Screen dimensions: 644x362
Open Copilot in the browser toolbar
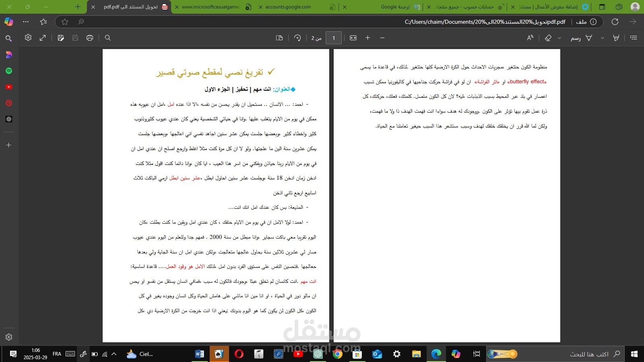click(x=9, y=22)
